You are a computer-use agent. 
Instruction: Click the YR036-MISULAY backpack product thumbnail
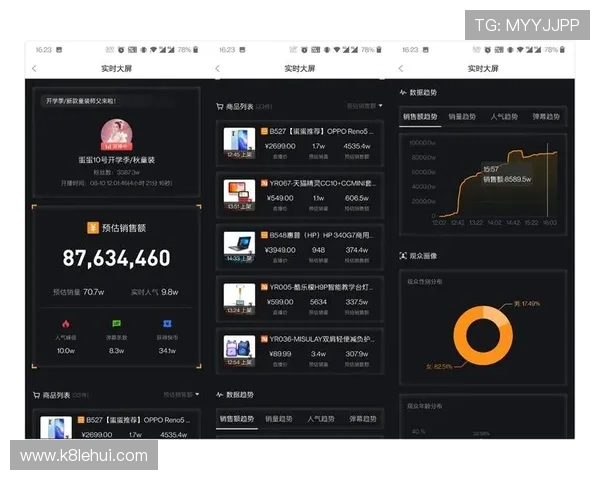pyautogui.click(x=239, y=347)
